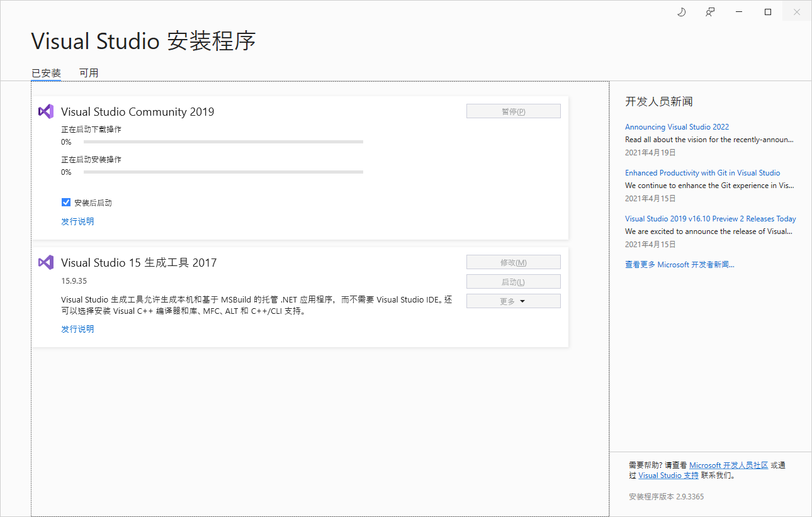The width and height of the screenshot is (812, 517).
Task: Open 发行说明 for Visual Studio Community 2019
Action: [x=77, y=221]
